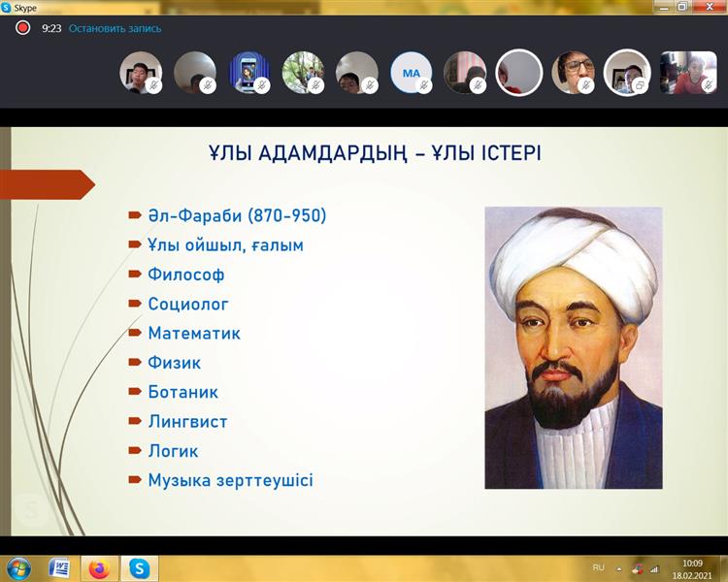
Task: Click the flag notification tray icon
Action: pos(636,568)
